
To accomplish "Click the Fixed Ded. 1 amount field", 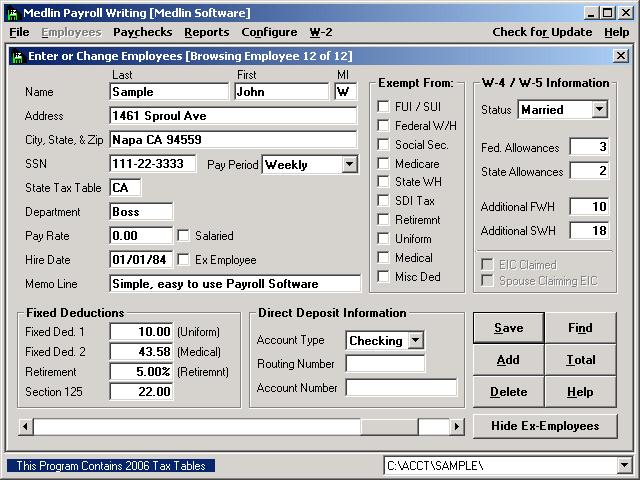I will (x=141, y=331).
